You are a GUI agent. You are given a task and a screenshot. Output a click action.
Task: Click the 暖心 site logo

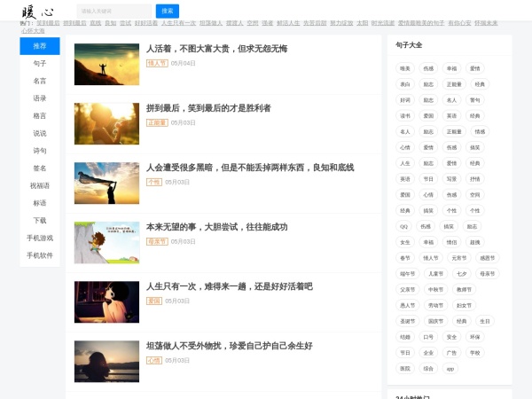[x=37, y=12]
